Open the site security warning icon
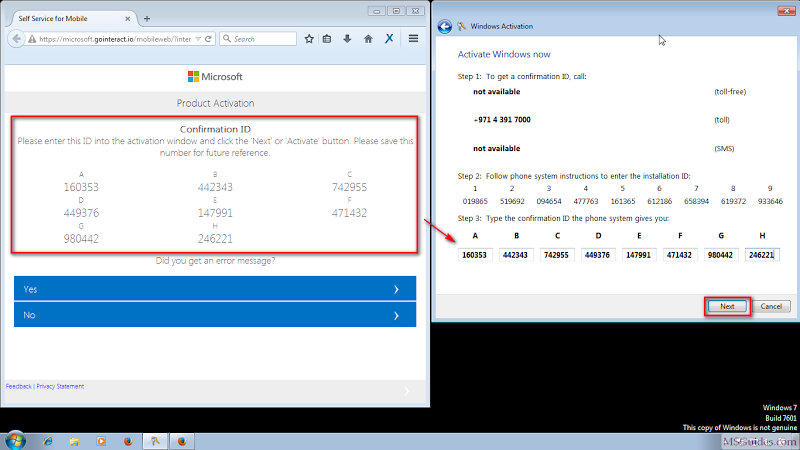Viewport: 800px width, 450px height. coord(32,39)
